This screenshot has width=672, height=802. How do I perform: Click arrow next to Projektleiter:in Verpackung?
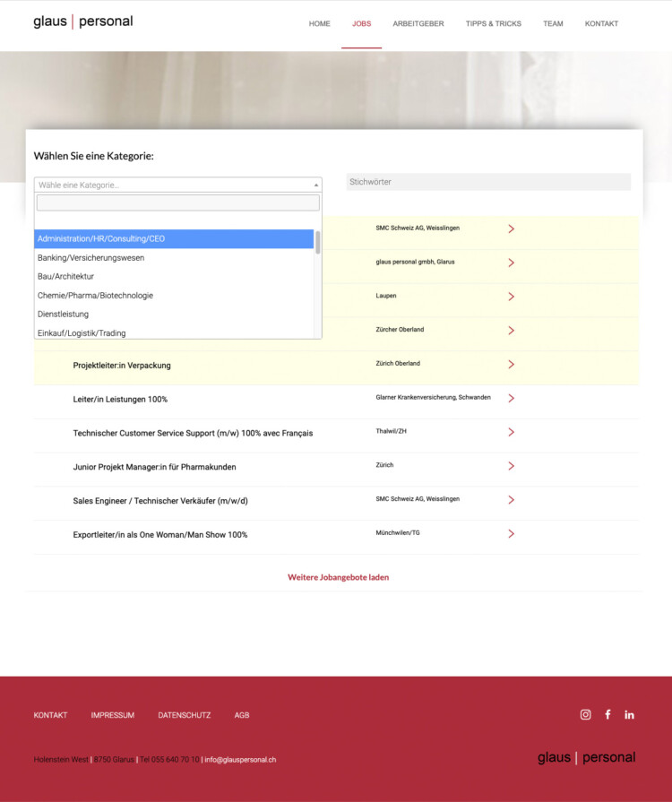pos(511,365)
